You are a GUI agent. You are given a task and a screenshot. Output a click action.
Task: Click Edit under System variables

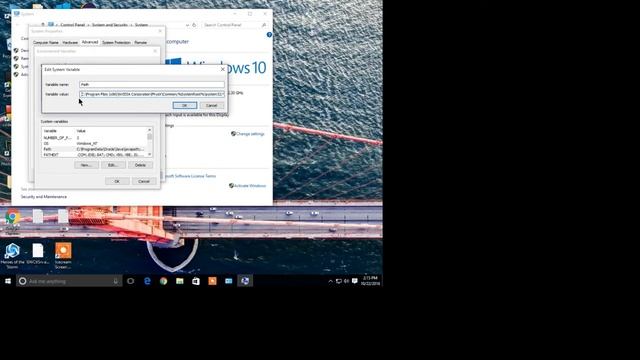113,165
